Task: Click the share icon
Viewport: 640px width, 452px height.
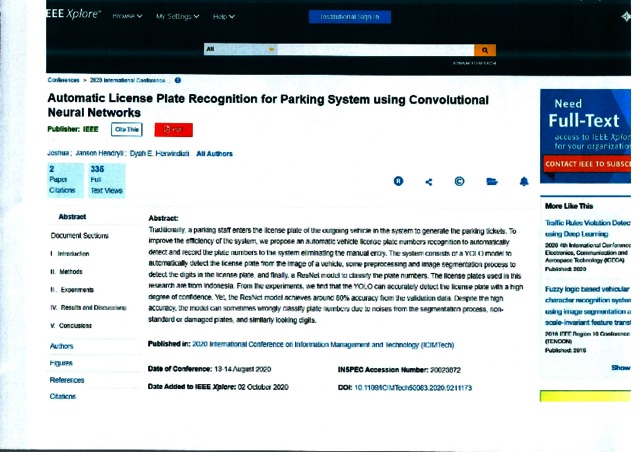Action: tap(429, 181)
